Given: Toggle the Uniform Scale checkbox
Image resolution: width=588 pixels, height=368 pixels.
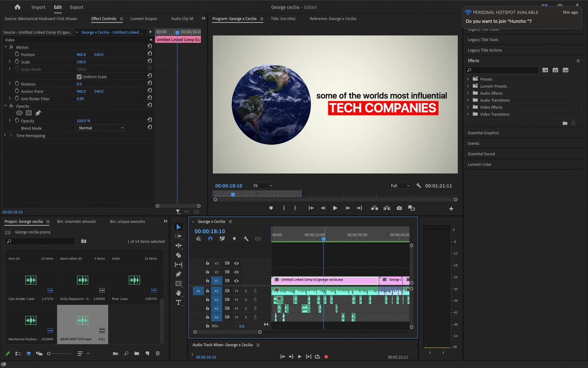Looking at the screenshot, I should (79, 77).
